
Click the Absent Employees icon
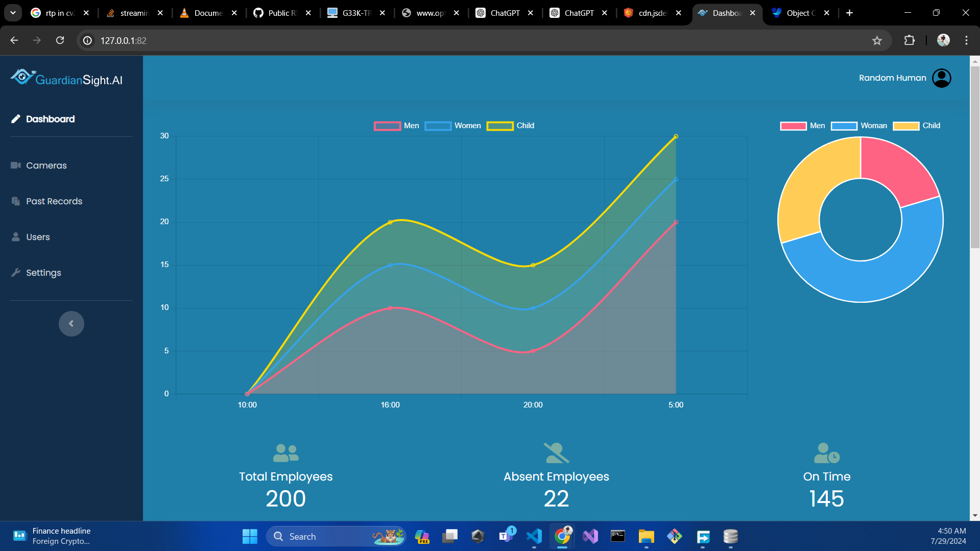point(556,452)
